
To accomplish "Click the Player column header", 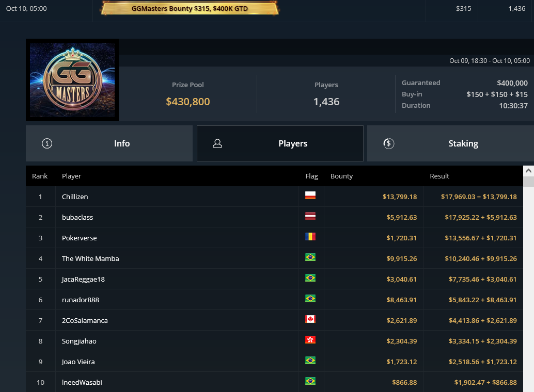I will point(71,176).
